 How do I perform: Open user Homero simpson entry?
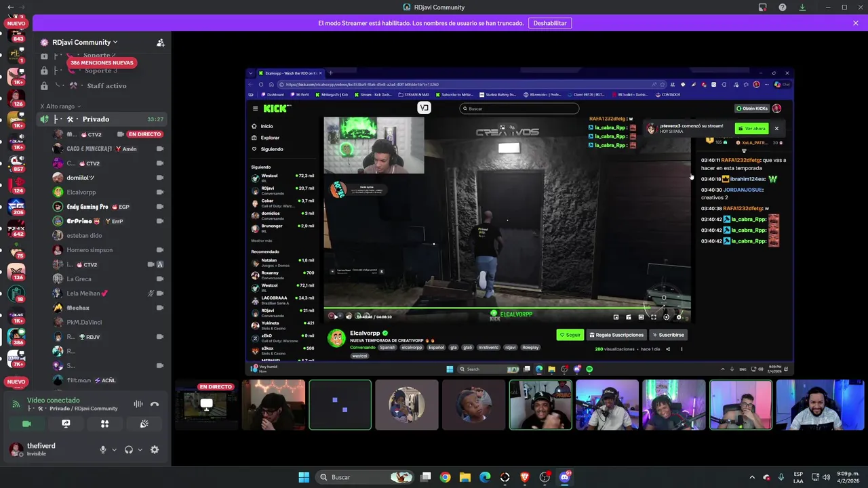click(x=108, y=249)
